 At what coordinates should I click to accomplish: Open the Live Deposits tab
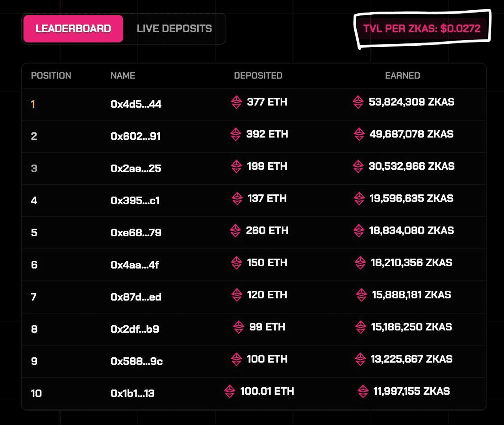(x=174, y=29)
